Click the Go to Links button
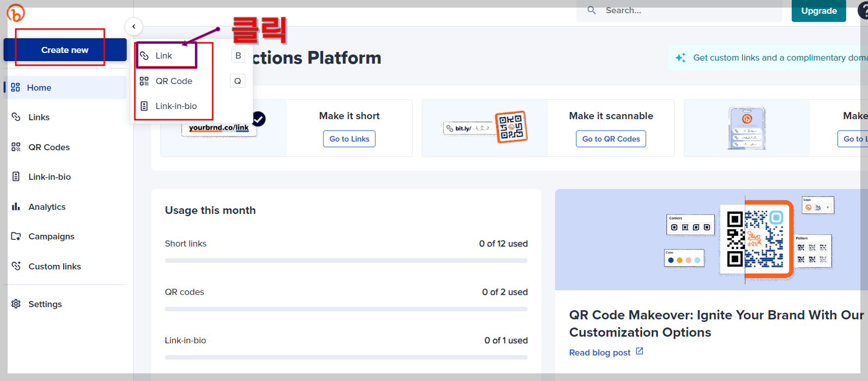This screenshot has height=381, width=868. coord(349,139)
